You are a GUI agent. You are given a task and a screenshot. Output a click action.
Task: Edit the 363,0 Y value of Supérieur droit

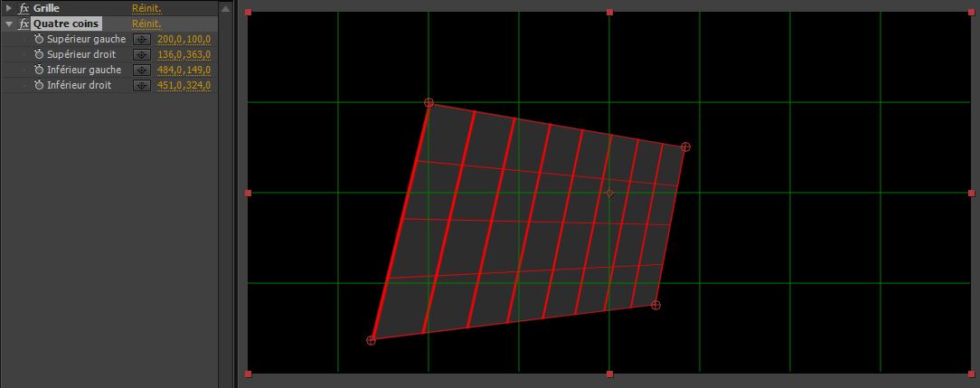click(x=199, y=54)
